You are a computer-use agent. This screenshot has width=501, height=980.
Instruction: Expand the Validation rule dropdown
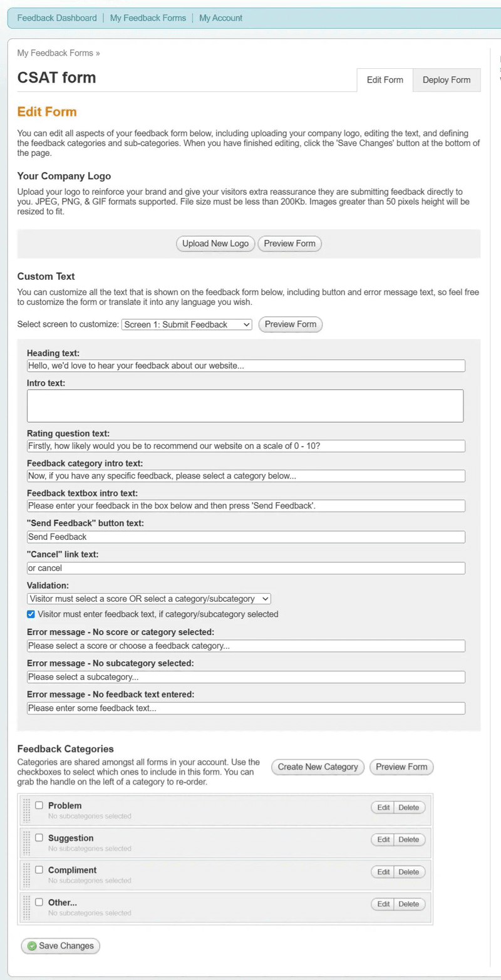click(149, 599)
